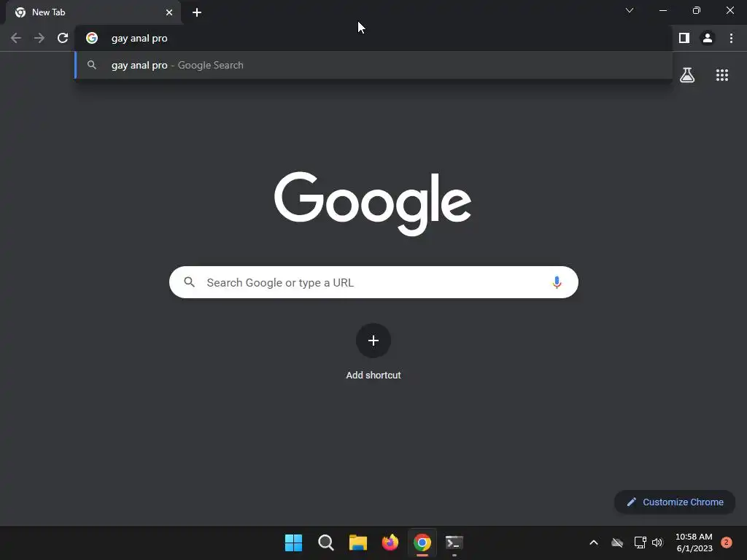Open the network tray icon
747x560 pixels.
(640, 542)
